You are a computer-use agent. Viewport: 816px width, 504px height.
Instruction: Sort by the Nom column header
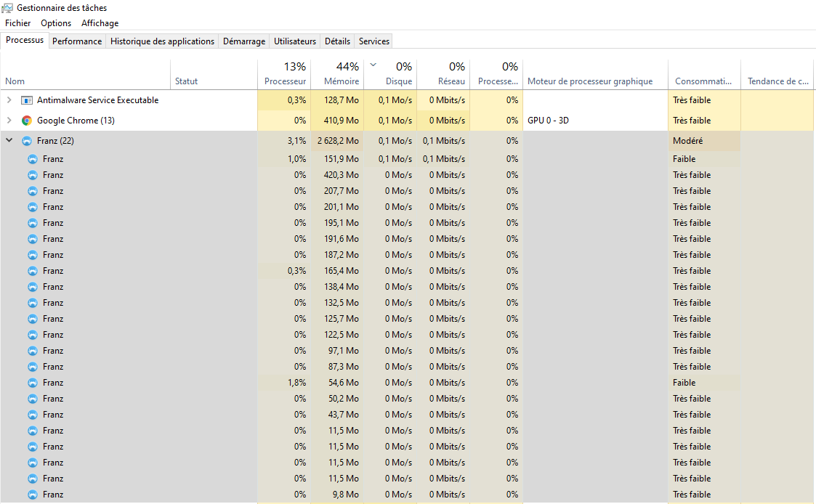click(x=85, y=74)
